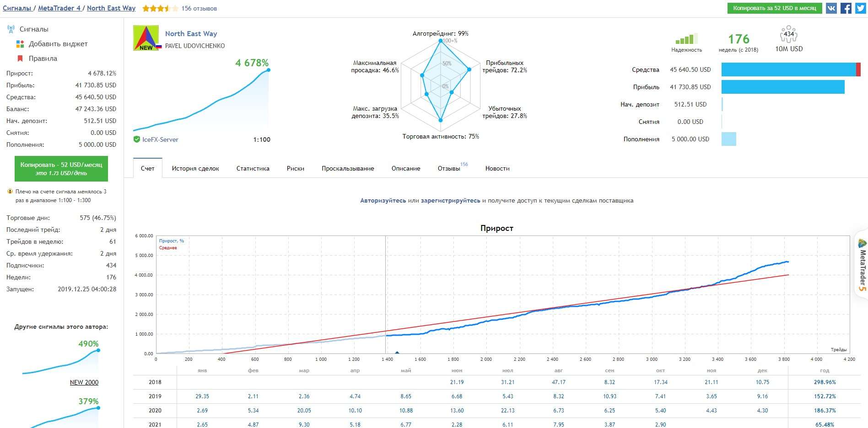The image size is (868, 428).
Task: Open the История сделок tab
Action: pos(195,168)
